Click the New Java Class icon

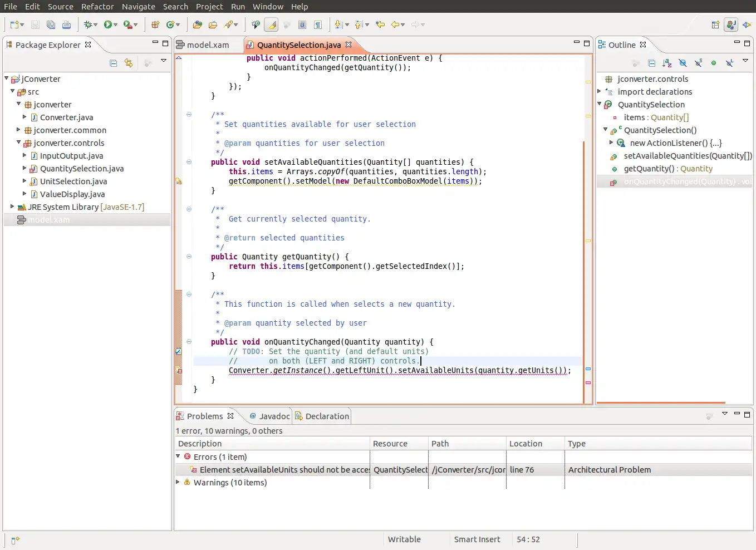point(170,24)
